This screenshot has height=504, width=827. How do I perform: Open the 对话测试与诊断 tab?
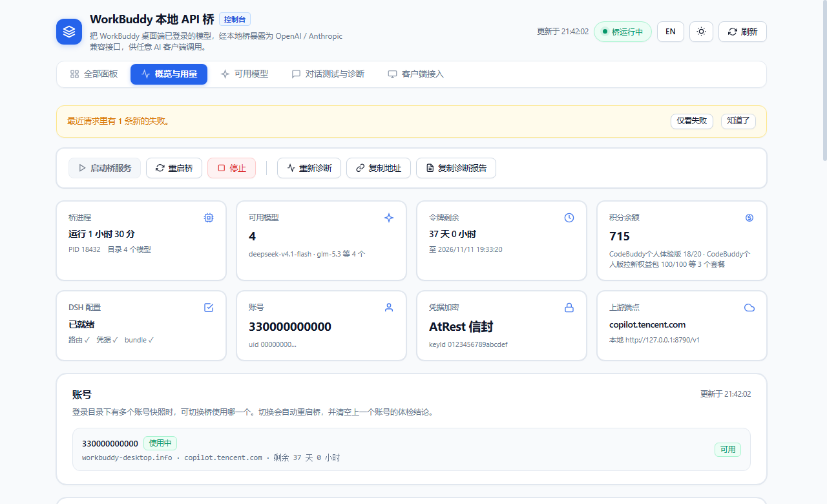click(328, 74)
